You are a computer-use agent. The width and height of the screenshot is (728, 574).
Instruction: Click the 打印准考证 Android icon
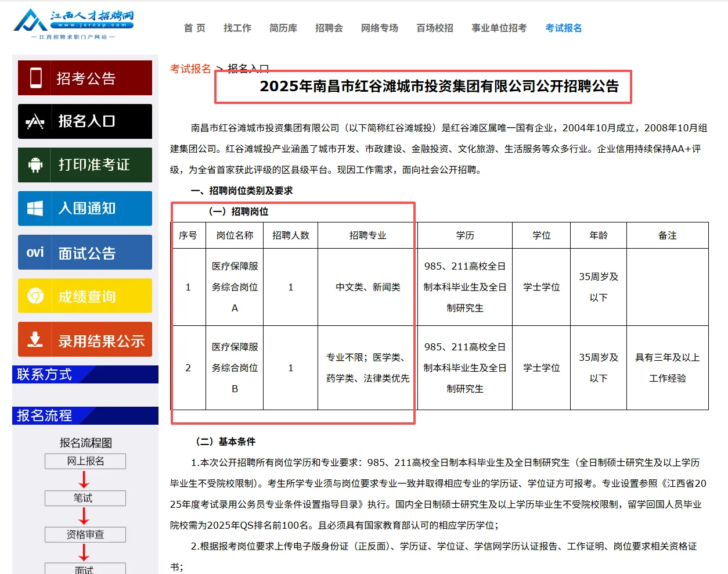tap(36, 164)
